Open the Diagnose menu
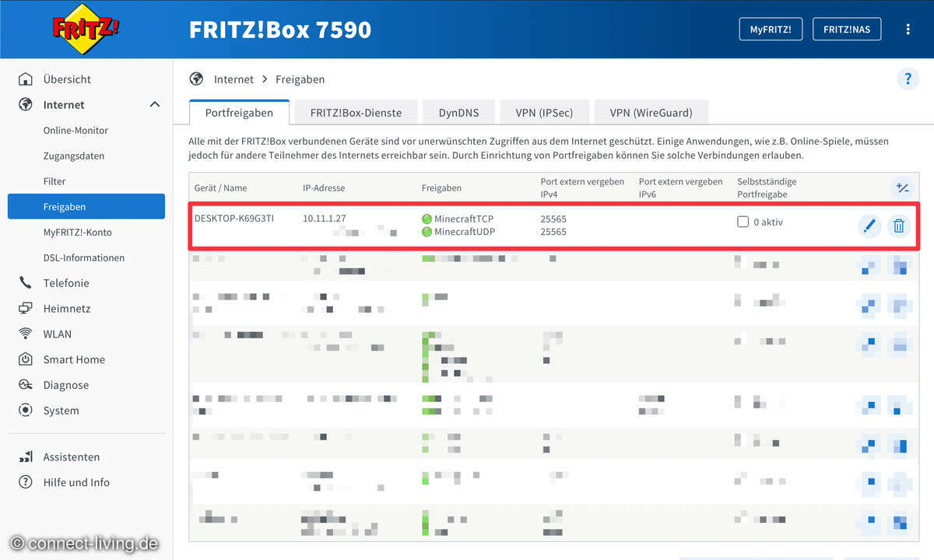This screenshot has width=934, height=560. coord(66,385)
